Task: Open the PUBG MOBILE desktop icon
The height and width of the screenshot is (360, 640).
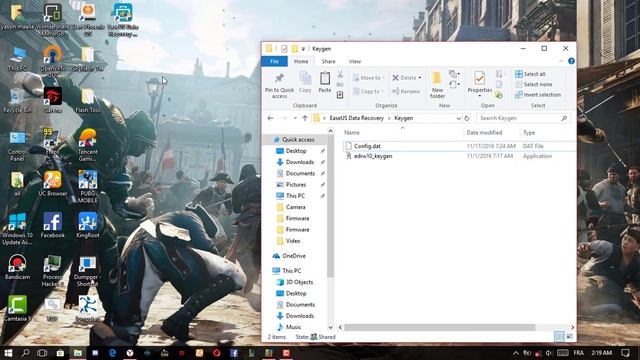Action: (87, 187)
